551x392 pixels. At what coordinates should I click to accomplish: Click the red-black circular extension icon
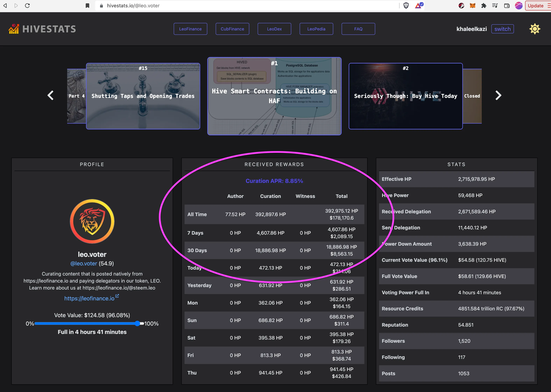(461, 6)
